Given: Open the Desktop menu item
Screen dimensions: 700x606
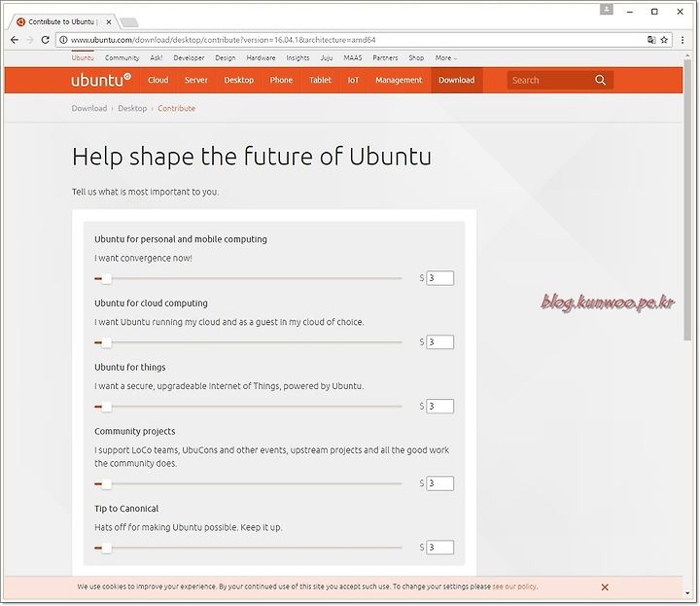Looking at the screenshot, I should [239, 80].
